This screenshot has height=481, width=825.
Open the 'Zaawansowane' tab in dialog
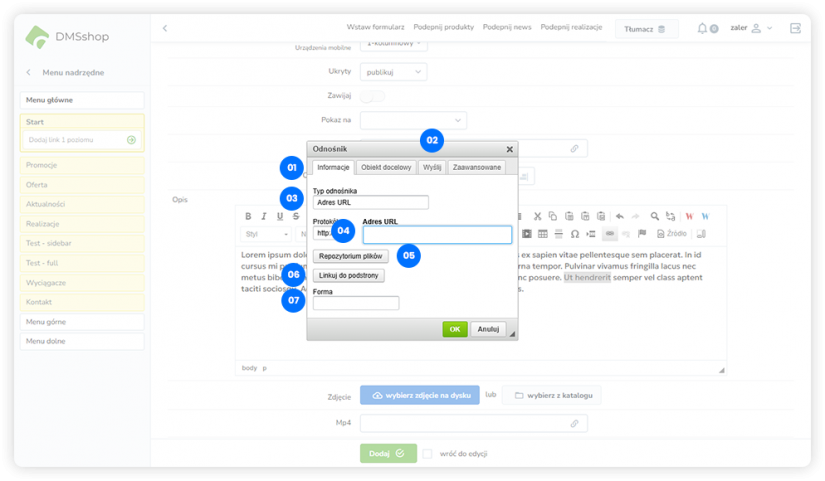(x=476, y=168)
